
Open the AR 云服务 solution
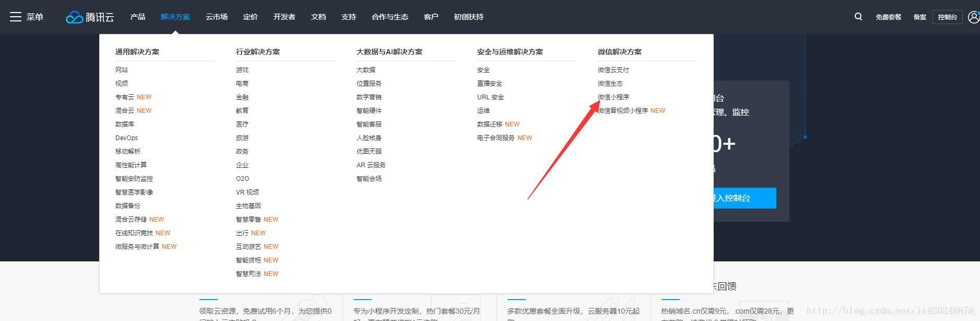tap(371, 165)
